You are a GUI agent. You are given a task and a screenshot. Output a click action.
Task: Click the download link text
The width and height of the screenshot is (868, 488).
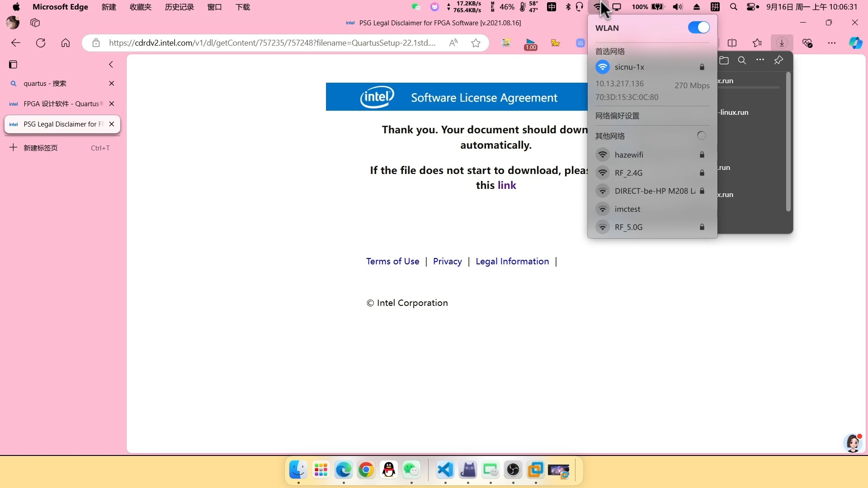tap(506, 185)
